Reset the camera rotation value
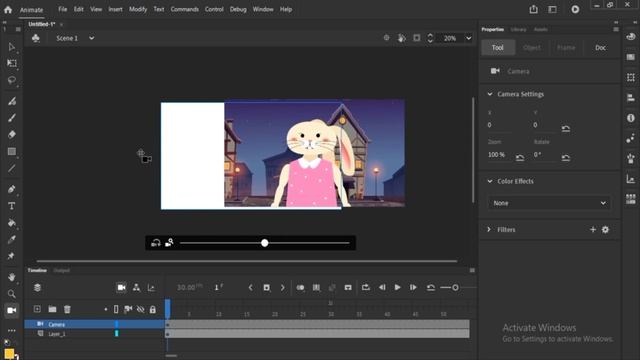The height and width of the screenshot is (360, 640). pyautogui.click(x=566, y=158)
